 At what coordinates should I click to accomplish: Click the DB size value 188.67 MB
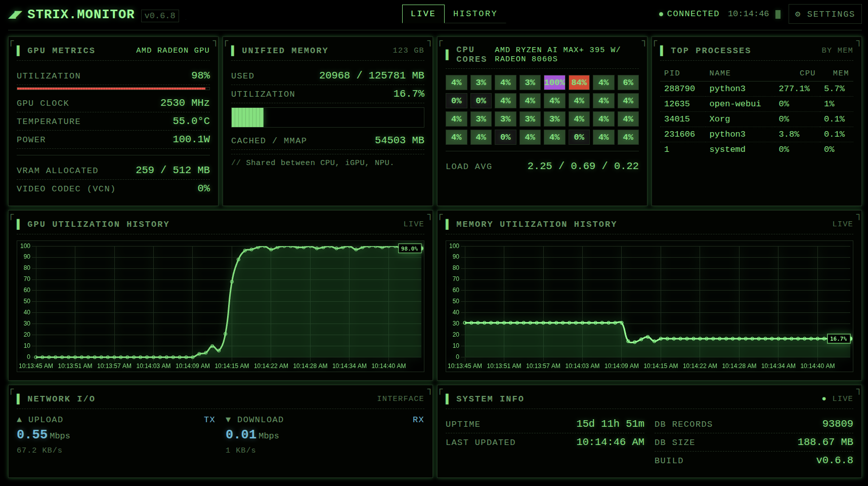[826, 442]
